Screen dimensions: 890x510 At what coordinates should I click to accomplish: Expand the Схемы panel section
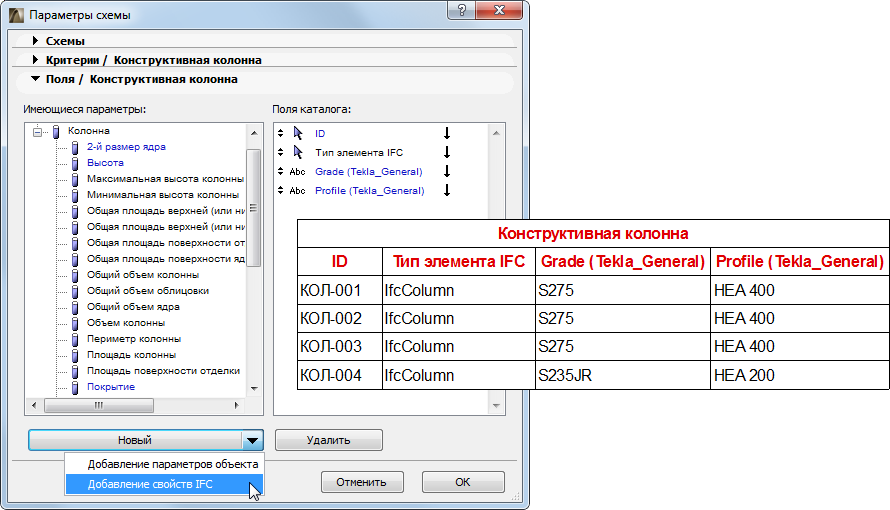[x=35, y=41]
